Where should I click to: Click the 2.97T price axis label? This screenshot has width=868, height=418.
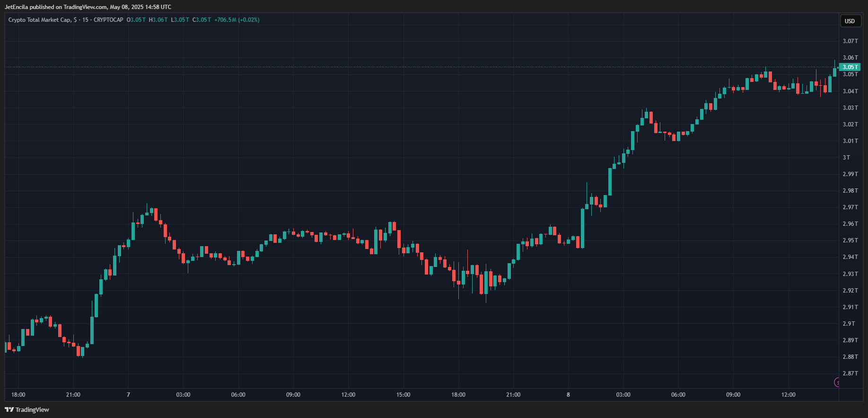tap(850, 207)
